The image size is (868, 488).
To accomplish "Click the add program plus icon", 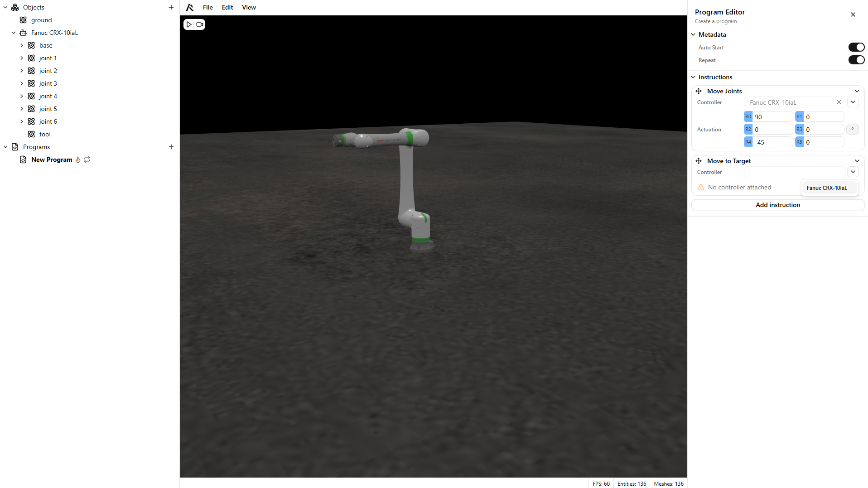I will [171, 147].
